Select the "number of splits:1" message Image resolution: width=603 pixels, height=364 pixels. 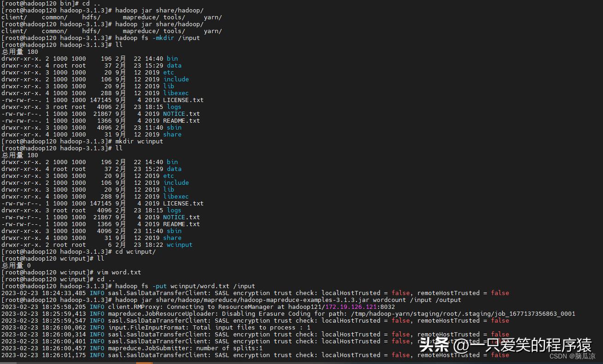(230, 348)
